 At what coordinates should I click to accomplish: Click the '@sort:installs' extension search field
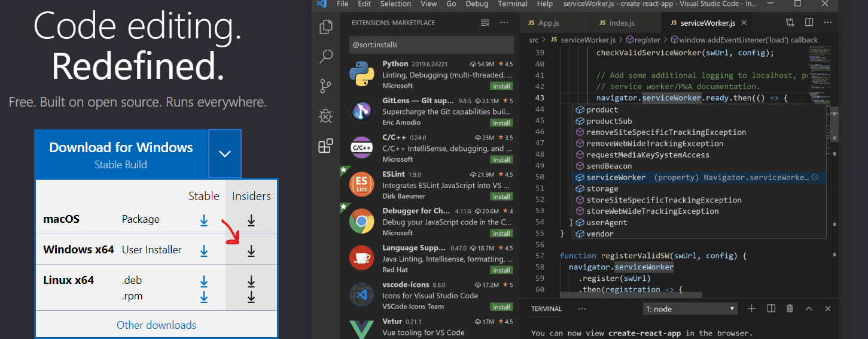click(x=431, y=44)
